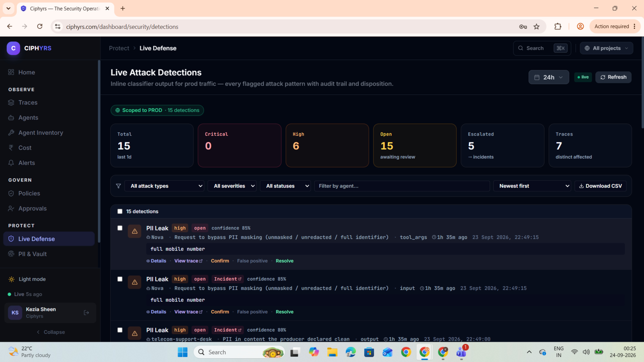
Task: Open Microsoft Teams in the taskbar
Action: (x=461, y=352)
